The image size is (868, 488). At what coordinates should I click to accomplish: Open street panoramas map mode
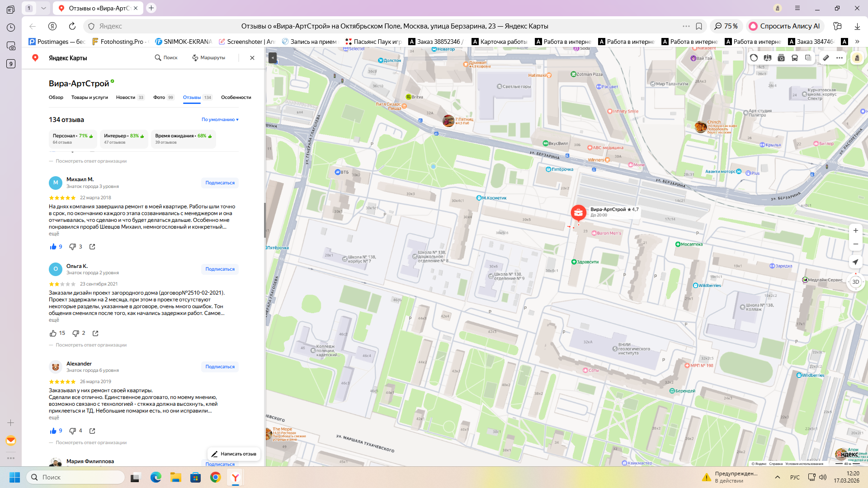767,58
